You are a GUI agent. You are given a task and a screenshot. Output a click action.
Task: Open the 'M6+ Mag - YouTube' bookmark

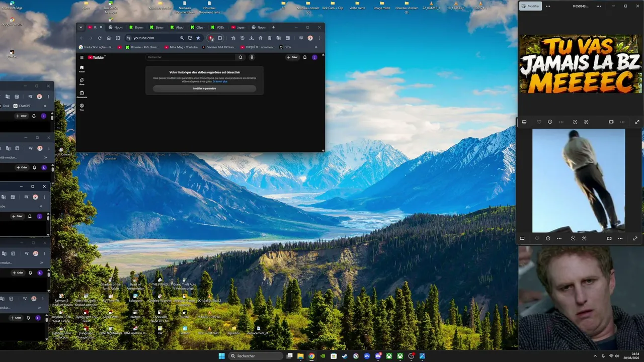181,47
